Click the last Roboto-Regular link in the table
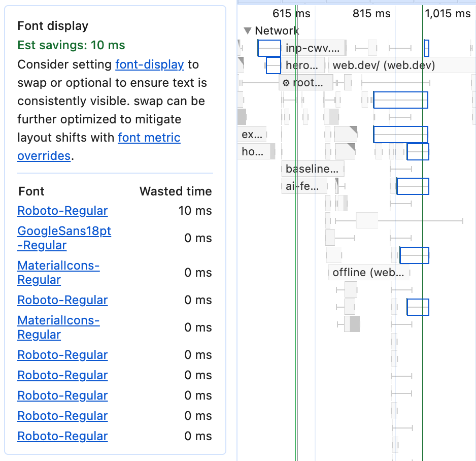The width and height of the screenshot is (476, 461). click(x=62, y=436)
